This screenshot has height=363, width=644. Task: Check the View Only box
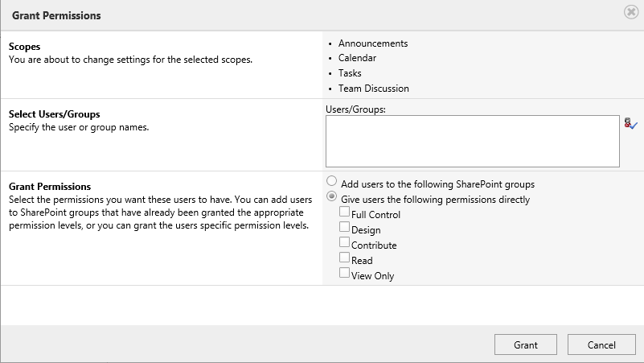pyautogui.click(x=344, y=272)
